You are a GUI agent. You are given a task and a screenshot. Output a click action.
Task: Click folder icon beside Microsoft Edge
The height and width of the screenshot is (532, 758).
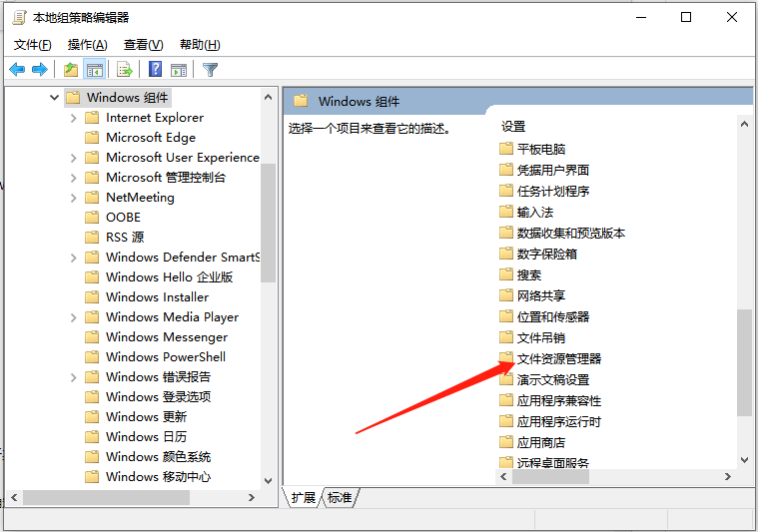coord(92,137)
